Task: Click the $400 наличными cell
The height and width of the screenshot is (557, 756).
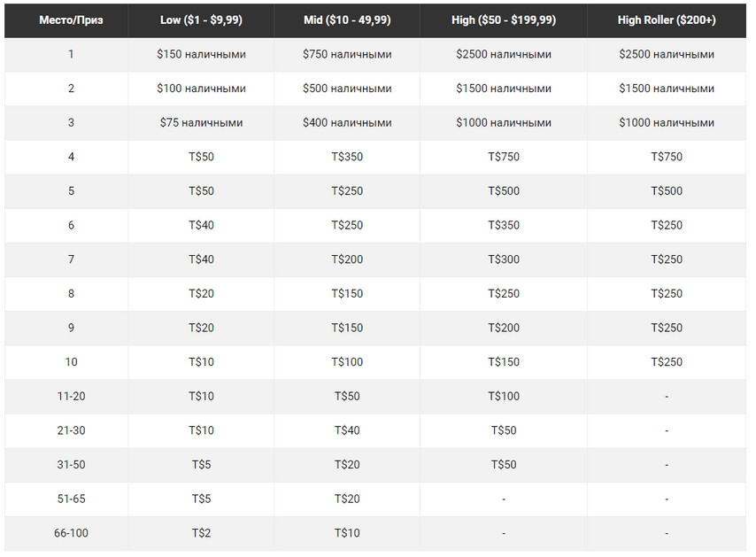Action: coord(347,122)
